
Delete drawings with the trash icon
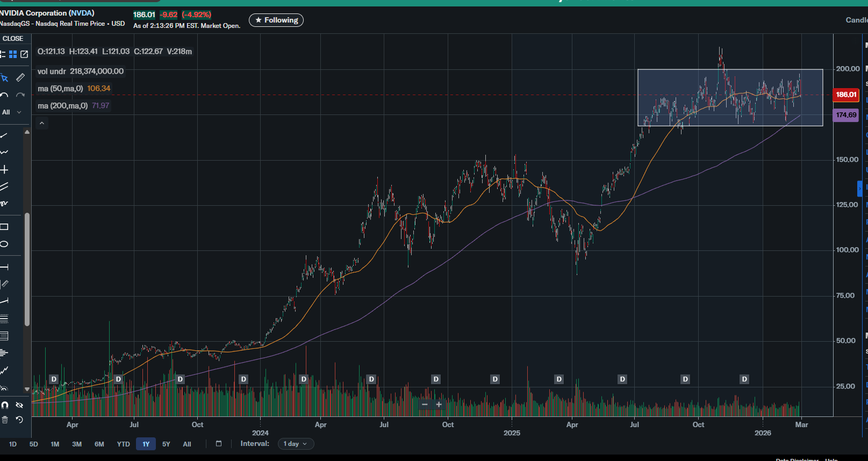[x=5, y=420]
